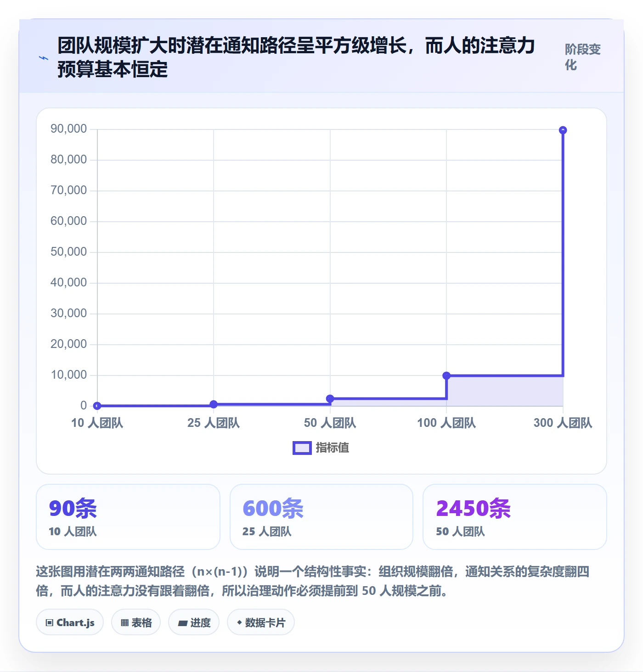Screen dimensions: 643x672
Task: Open the 2450条 stat card
Action: pyautogui.click(x=515, y=517)
